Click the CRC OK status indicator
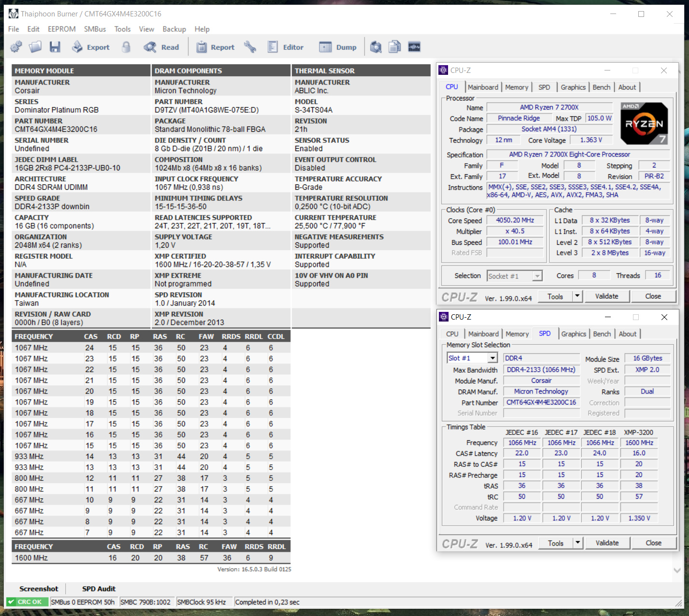 pyautogui.click(x=27, y=602)
